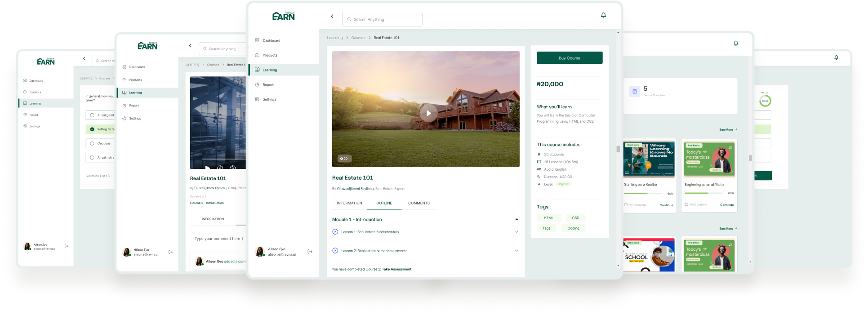Click the Lesson 1 play circle icon
This screenshot has height=315, width=868.
point(335,232)
